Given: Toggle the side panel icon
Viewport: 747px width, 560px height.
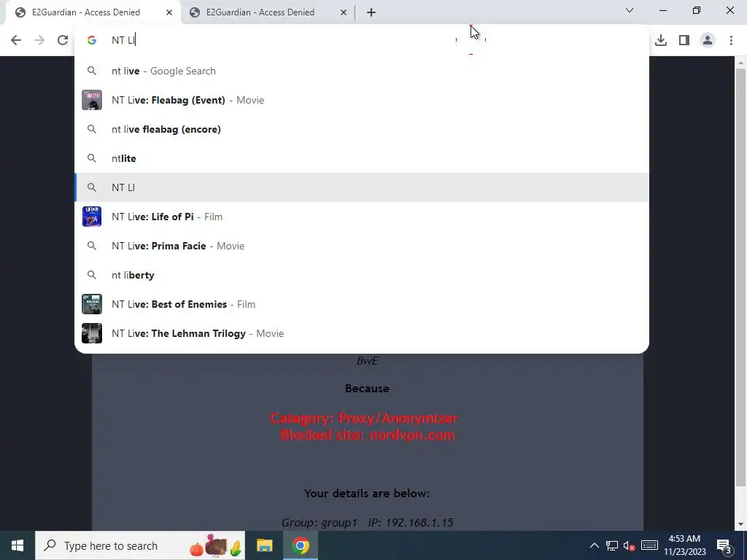Looking at the screenshot, I should (x=684, y=40).
